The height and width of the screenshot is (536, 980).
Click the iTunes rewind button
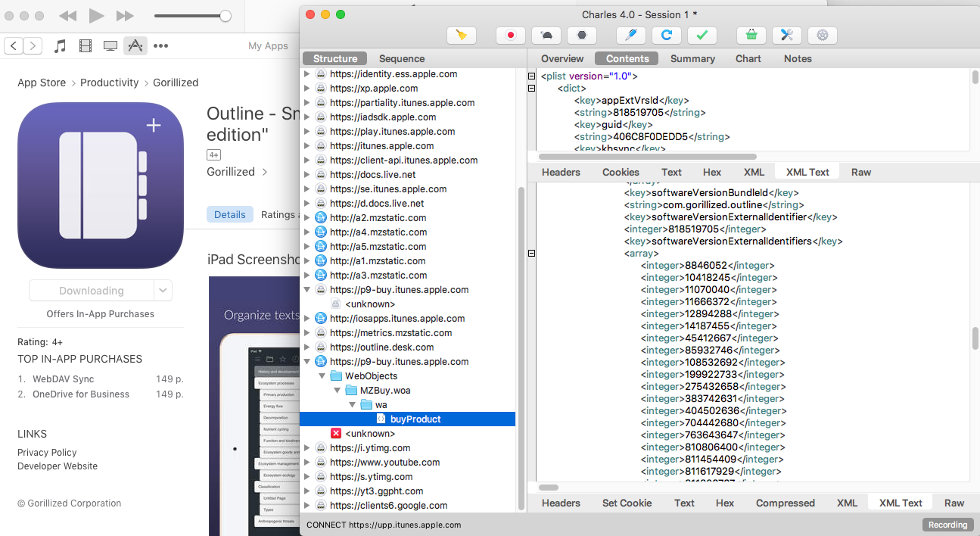(x=67, y=16)
